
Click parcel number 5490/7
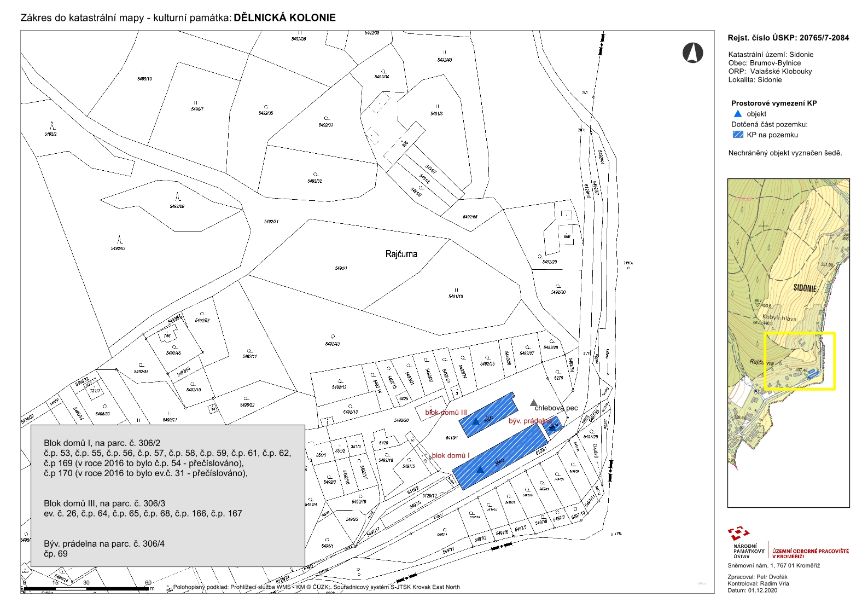[197, 109]
